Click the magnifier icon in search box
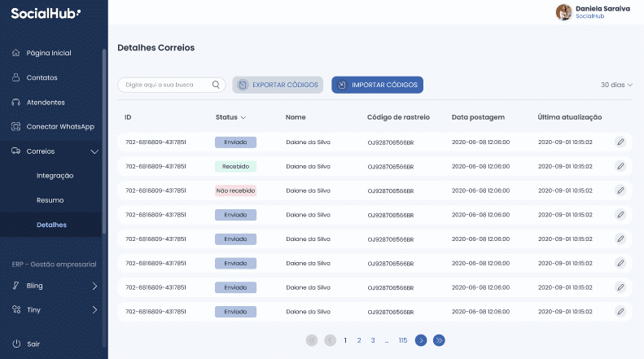Viewport: 644px width, 359px height. 217,85
